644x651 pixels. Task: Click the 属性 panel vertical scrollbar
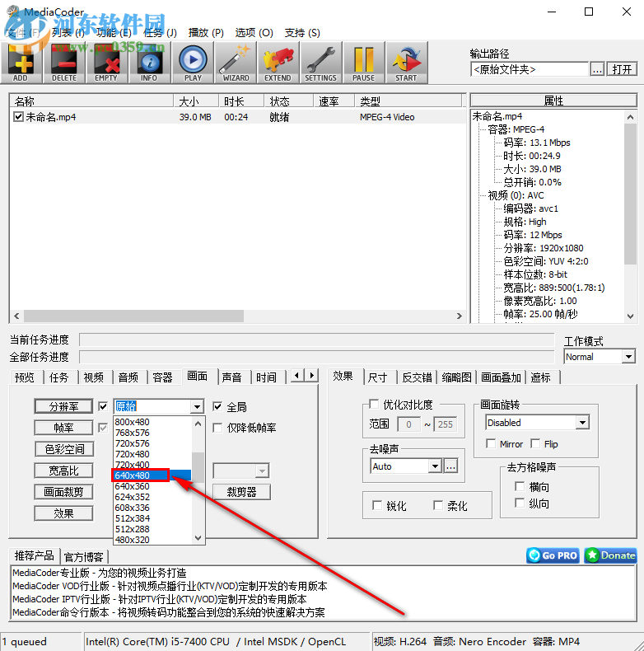[630, 215]
